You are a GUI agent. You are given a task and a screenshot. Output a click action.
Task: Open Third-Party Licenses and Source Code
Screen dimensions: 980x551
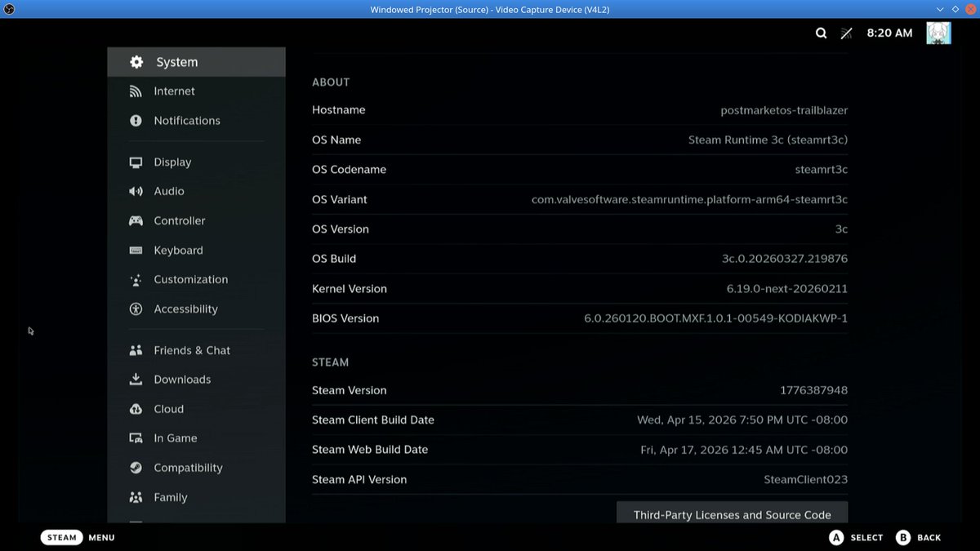[x=732, y=513]
